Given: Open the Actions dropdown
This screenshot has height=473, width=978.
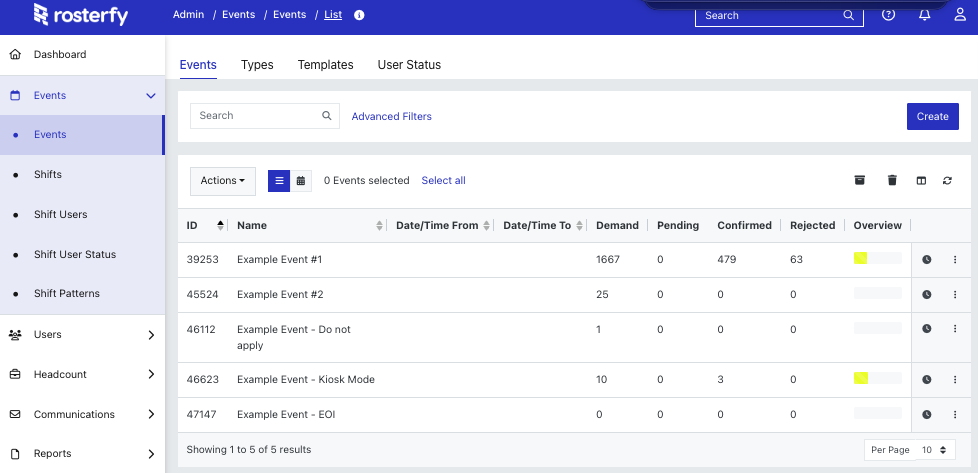Looking at the screenshot, I should [x=223, y=181].
